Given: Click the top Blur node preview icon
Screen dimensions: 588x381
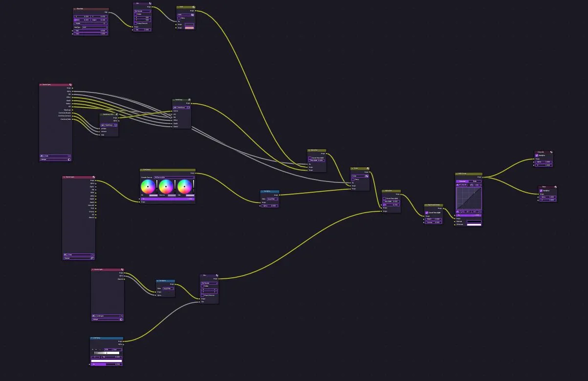Looking at the screenshot, I should [x=150, y=3].
